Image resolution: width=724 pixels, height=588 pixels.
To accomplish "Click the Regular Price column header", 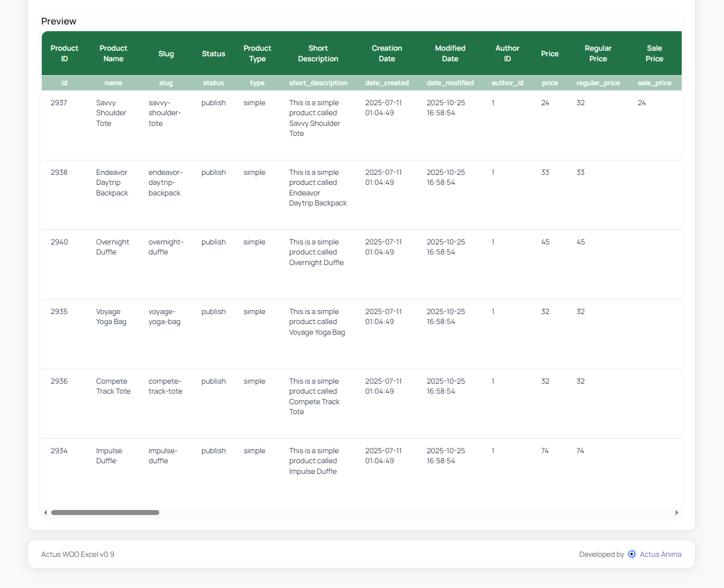I will pos(598,53).
